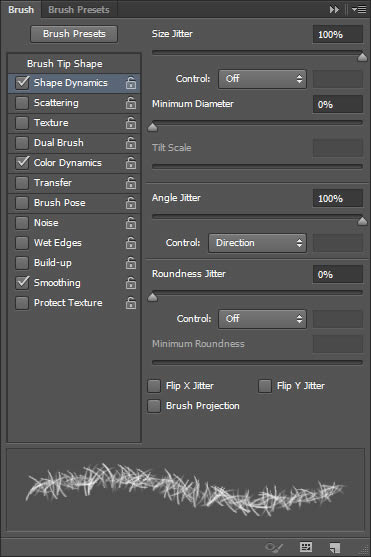Enable the Scattering checkbox
This screenshot has width=371, height=557.
(x=22, y=103)
